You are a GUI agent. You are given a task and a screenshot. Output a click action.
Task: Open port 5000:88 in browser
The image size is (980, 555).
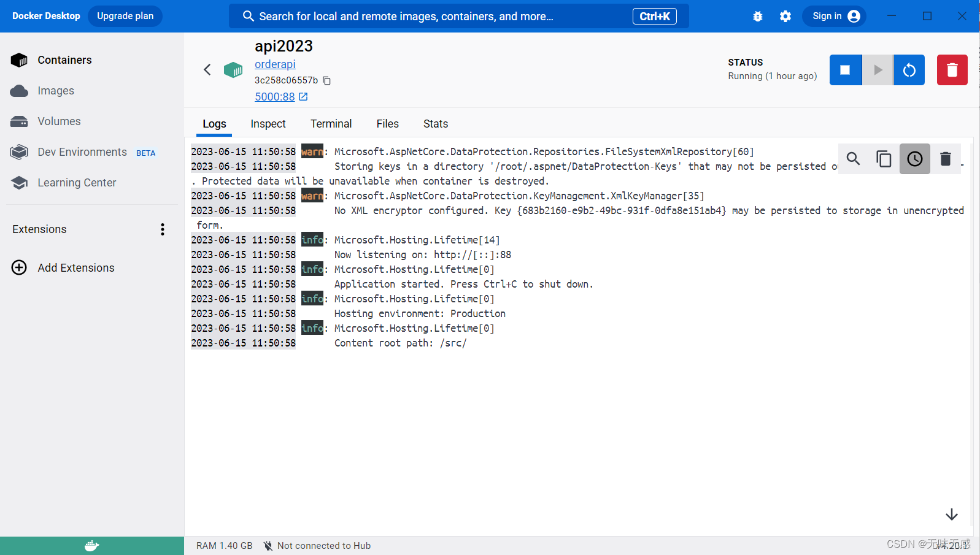point(281,97)
